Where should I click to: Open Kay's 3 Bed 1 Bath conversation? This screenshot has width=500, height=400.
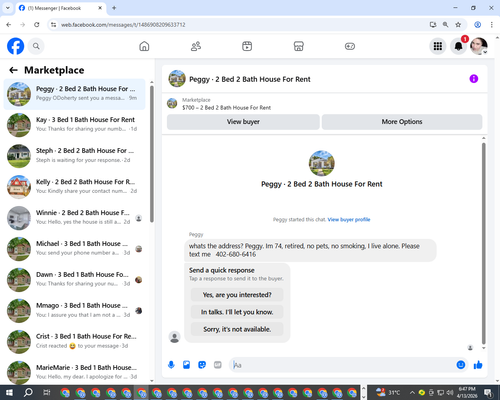click(74, 125)
